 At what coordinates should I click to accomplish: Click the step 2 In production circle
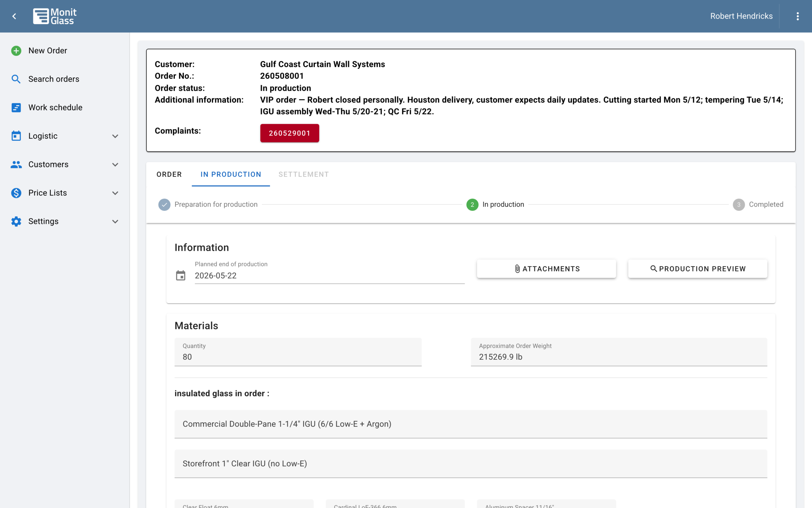tap(472, 204)
